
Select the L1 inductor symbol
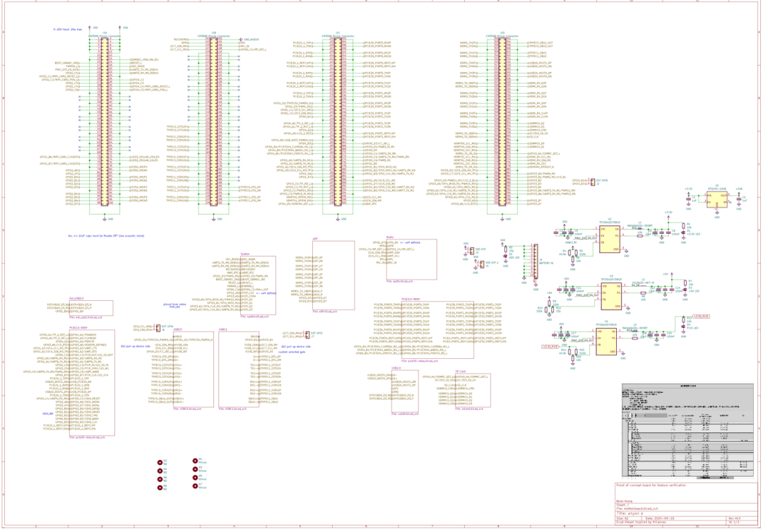tap(640, 229)
